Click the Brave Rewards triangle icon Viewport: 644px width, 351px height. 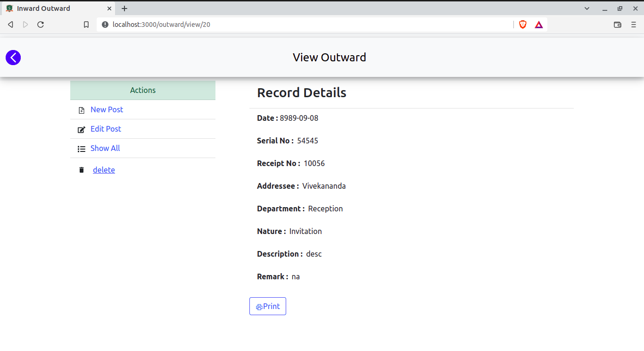tap(539, 25)
